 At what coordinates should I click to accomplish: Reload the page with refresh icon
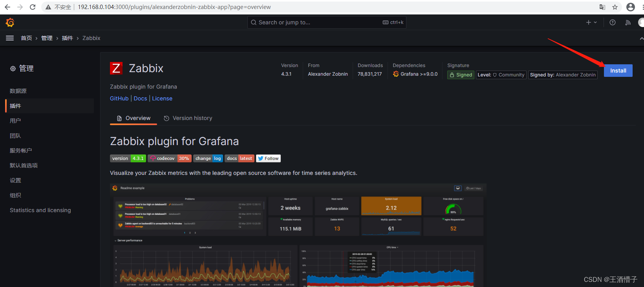point(33,7)
